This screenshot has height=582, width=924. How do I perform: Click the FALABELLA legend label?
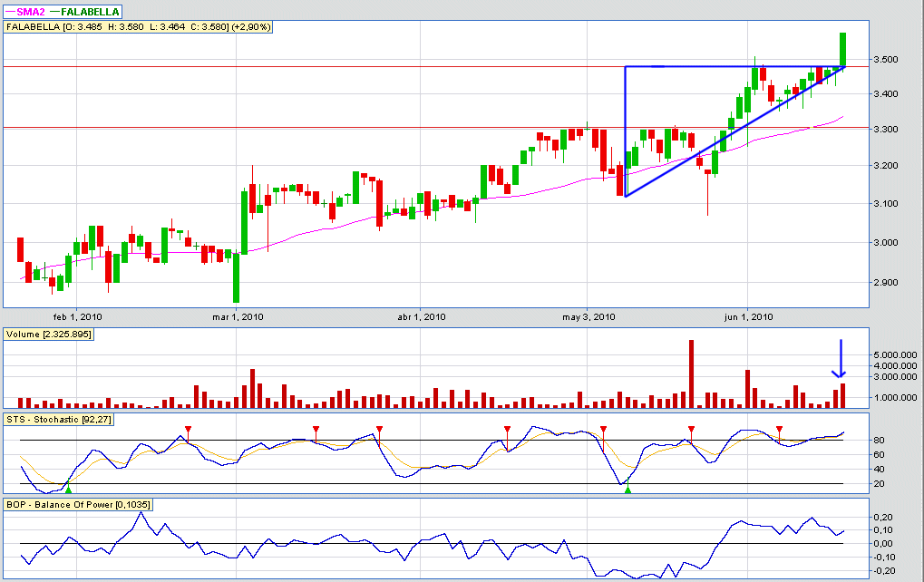(x=83, y=12)
